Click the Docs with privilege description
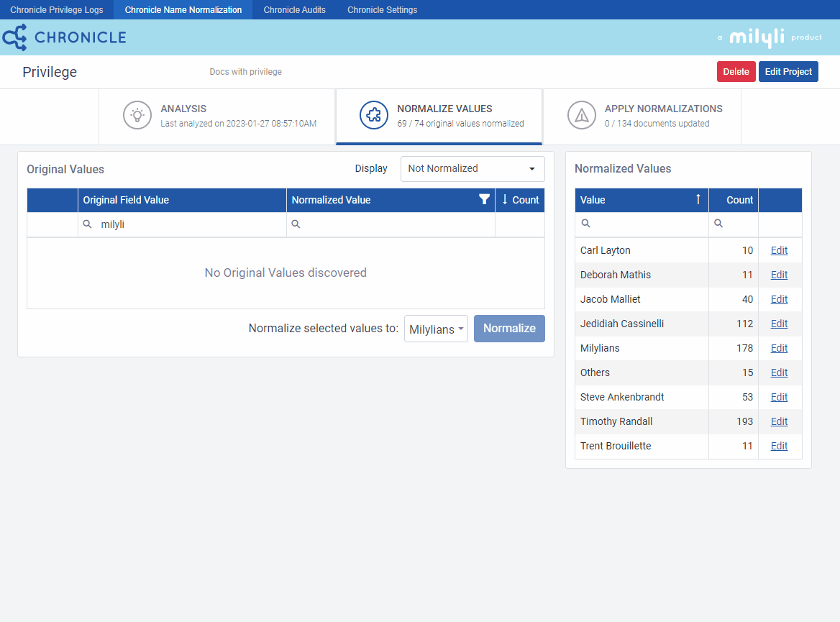 pos(245,72)
